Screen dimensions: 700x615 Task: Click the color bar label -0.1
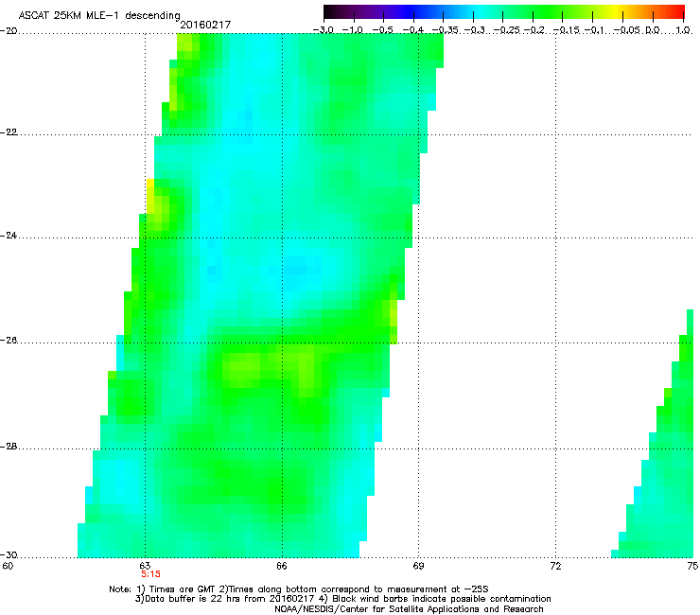click(594, 30)
